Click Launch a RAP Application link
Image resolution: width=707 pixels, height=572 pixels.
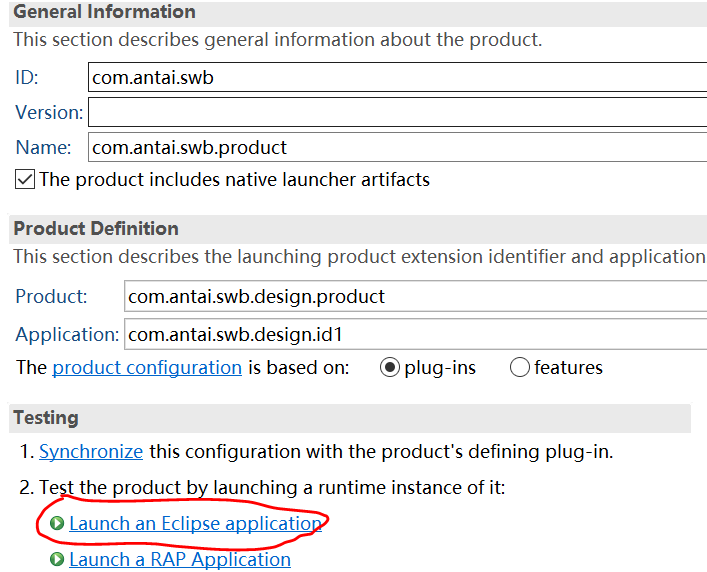click(180, 559)
